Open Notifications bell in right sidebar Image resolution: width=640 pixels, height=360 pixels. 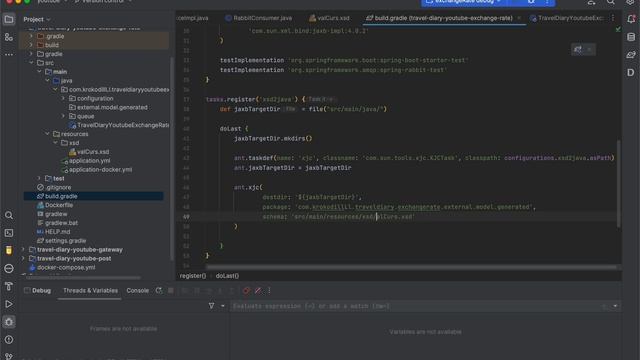pos(631,19)
